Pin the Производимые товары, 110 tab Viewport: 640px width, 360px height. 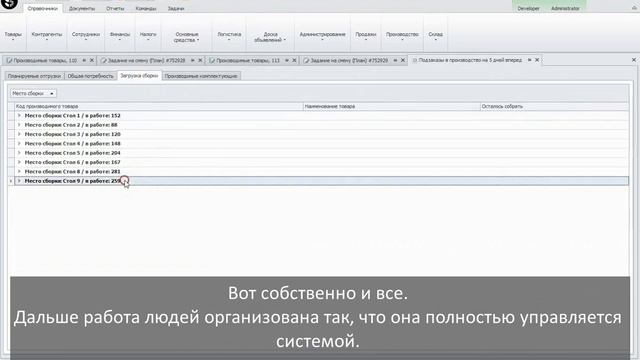[x=84, y=60]
